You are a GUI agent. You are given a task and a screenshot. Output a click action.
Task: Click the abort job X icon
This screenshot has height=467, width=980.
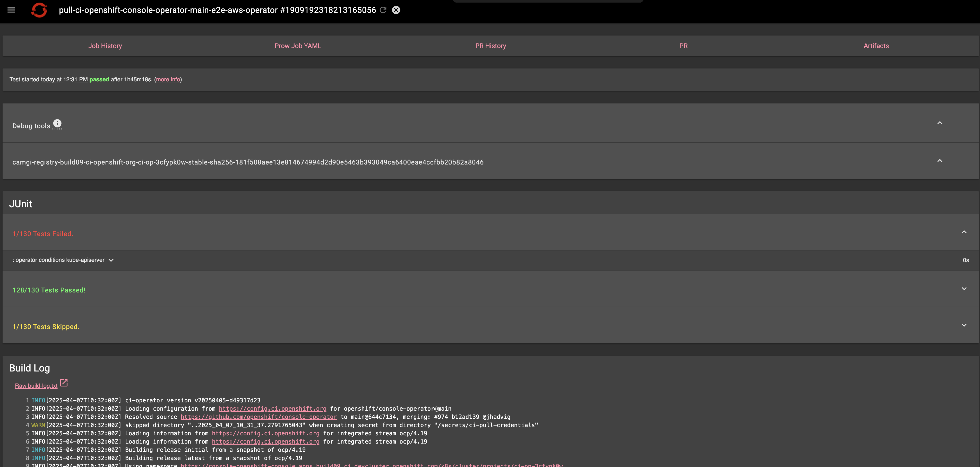396,10
